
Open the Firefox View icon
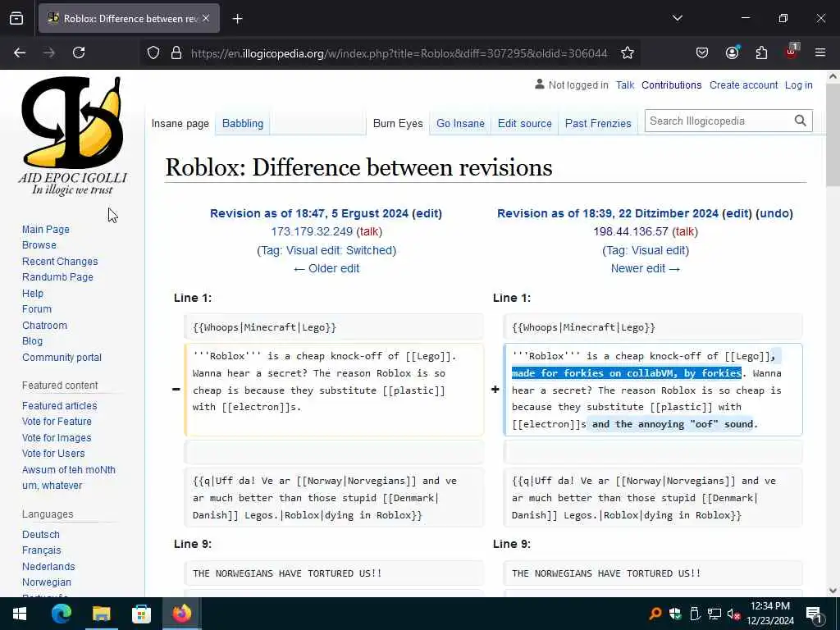pyautogui.click(x=16, y=18)
